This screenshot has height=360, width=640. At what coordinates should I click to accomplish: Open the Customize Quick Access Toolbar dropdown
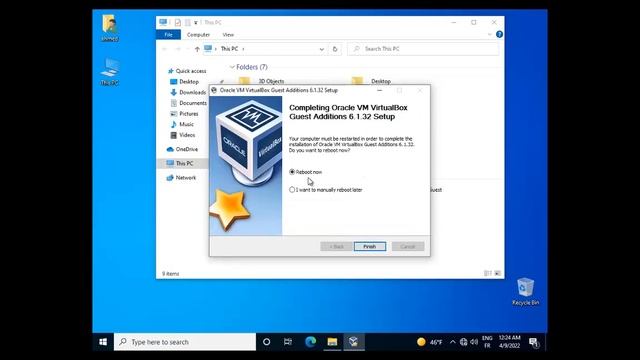pos(196,22)
